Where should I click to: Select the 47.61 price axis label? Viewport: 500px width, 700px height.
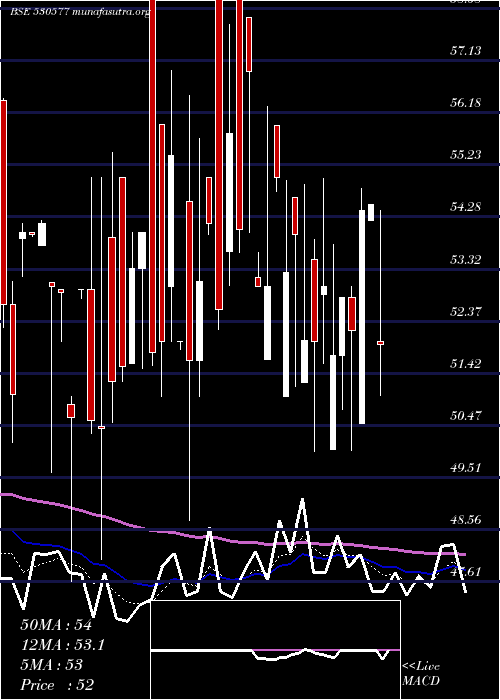pos(466,572)
